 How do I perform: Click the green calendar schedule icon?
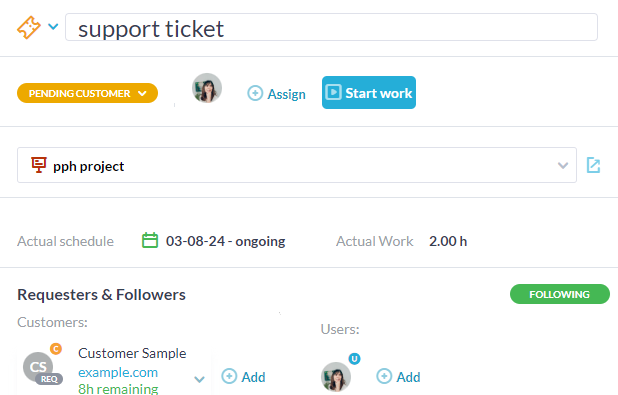pyautogui.click(x=150, y=240)
